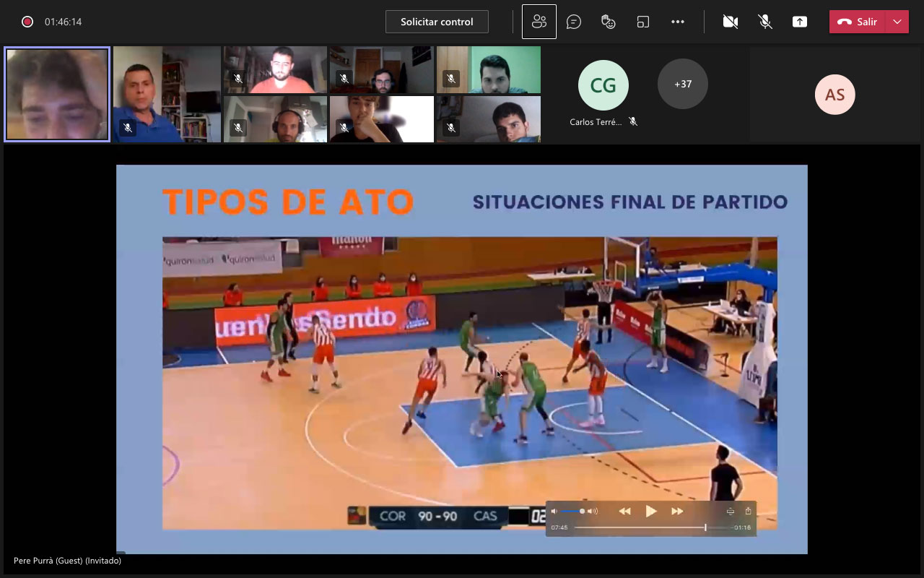Open the More actions ellipsis menu

coord(678,22)
